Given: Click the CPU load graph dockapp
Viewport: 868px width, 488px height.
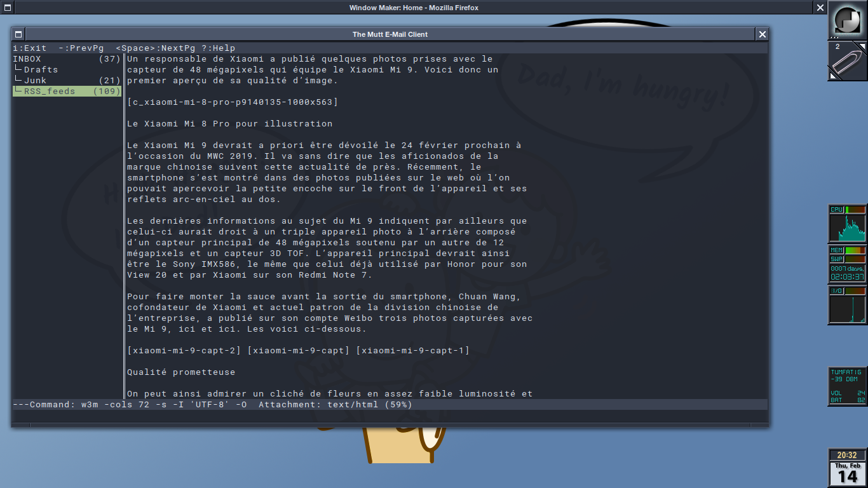Looking at the screenshot, I should click(x=848, y=228).
